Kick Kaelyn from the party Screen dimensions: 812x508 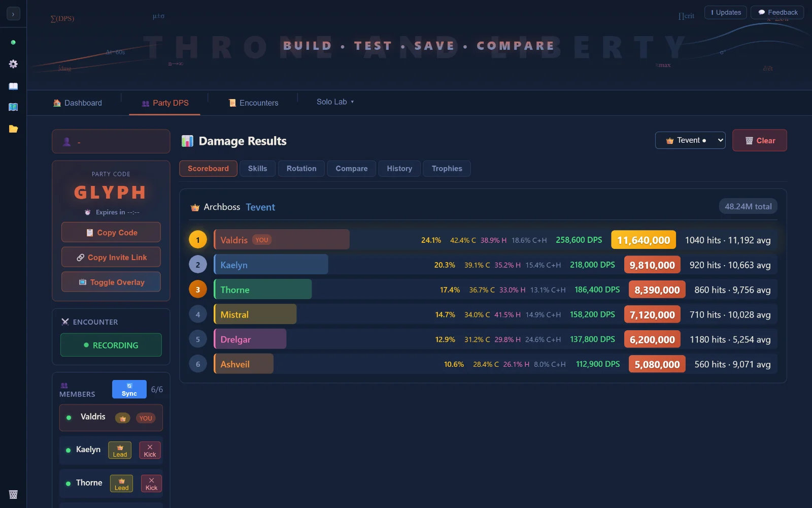click(x=150, y=450)
